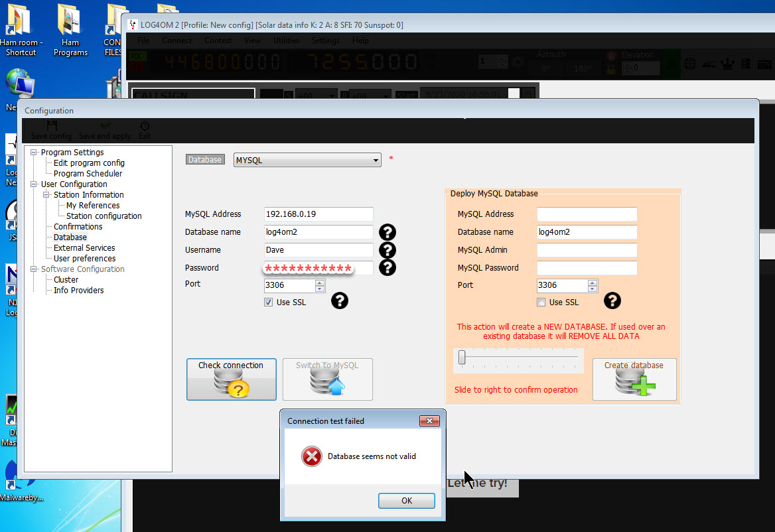
Task: Collapse the Software Configuration tree node
Action: pyautogui.click(x=34, y=269)
